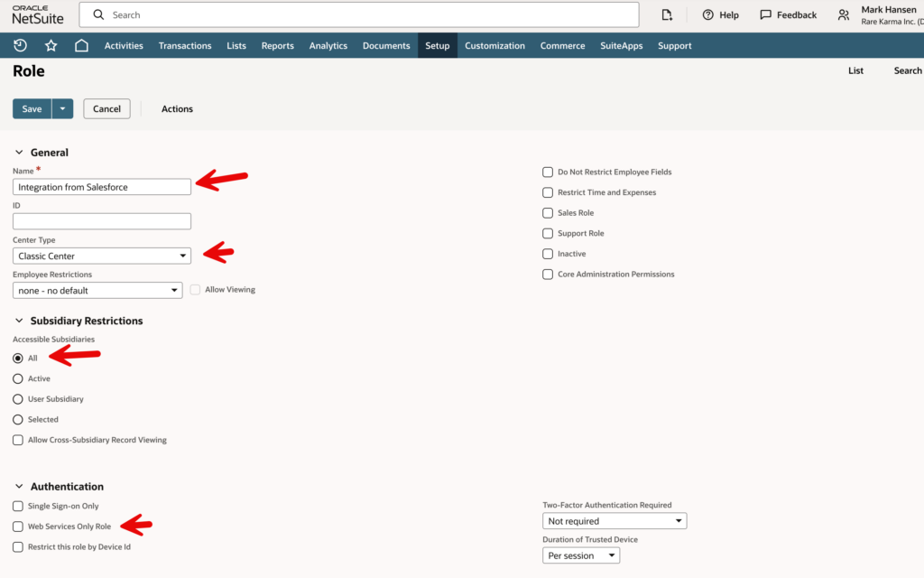Check the Sales Role checkbox
This screenshot has height=578, width=924.
coord(548,213)
